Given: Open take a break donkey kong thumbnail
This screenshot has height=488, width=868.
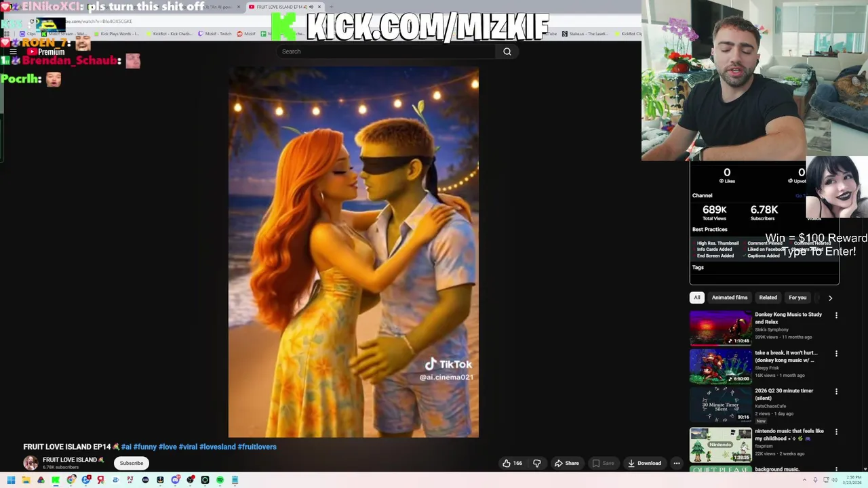Looking at the screenshot, I should tap(721, 367).
